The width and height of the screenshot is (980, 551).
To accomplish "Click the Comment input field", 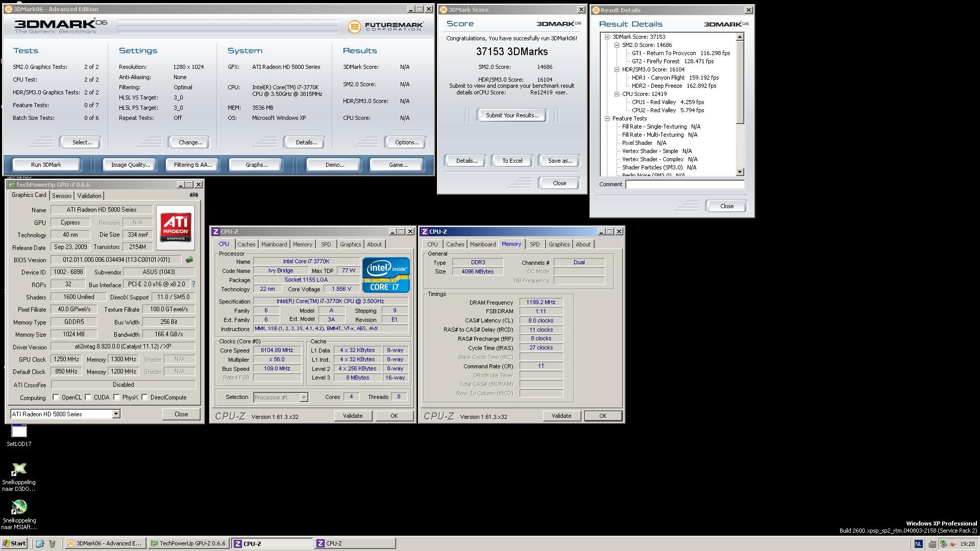I will point(684,184).
